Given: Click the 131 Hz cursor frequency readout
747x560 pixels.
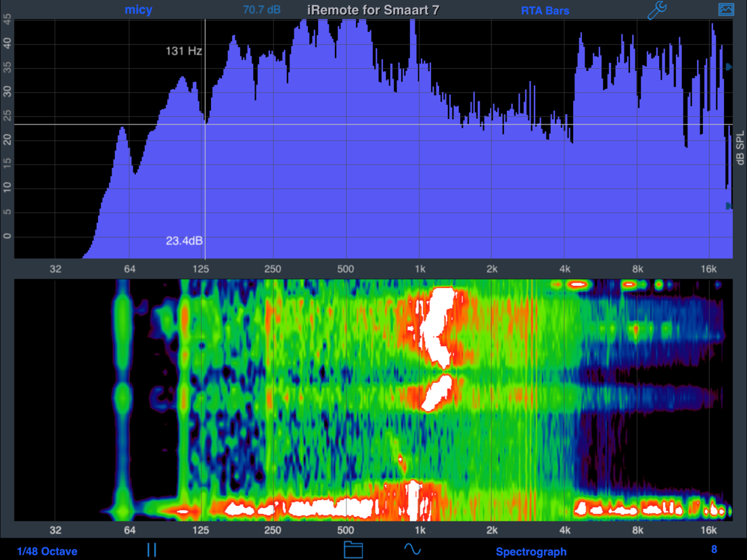Looking at the screenshot, I should (x=184, y=51).
